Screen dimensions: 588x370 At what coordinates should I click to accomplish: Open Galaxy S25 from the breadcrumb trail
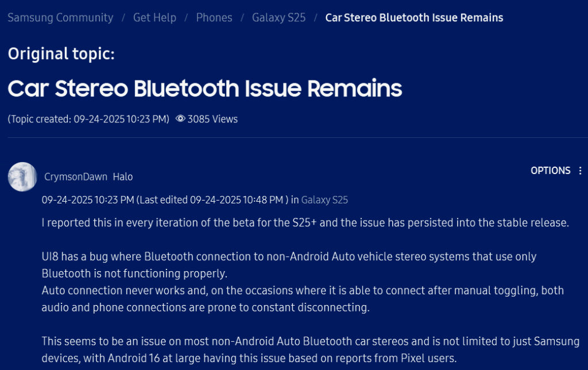pos(279,18)
